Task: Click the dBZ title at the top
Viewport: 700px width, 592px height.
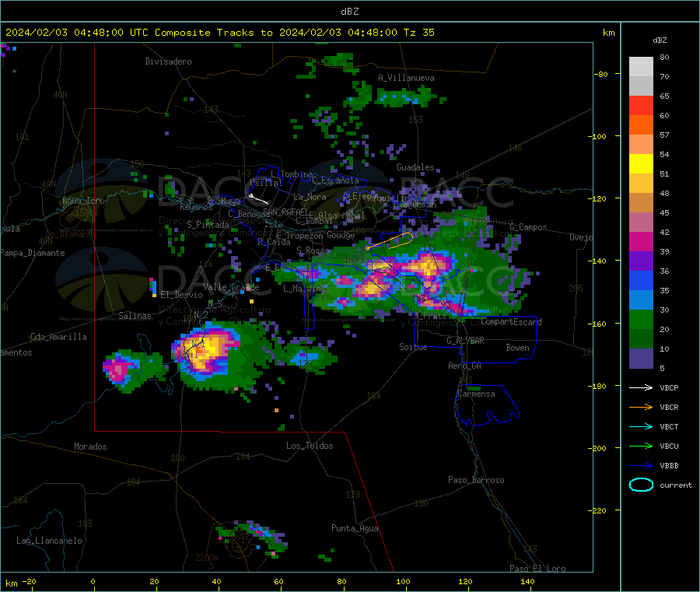Action: tap(349, 11)
